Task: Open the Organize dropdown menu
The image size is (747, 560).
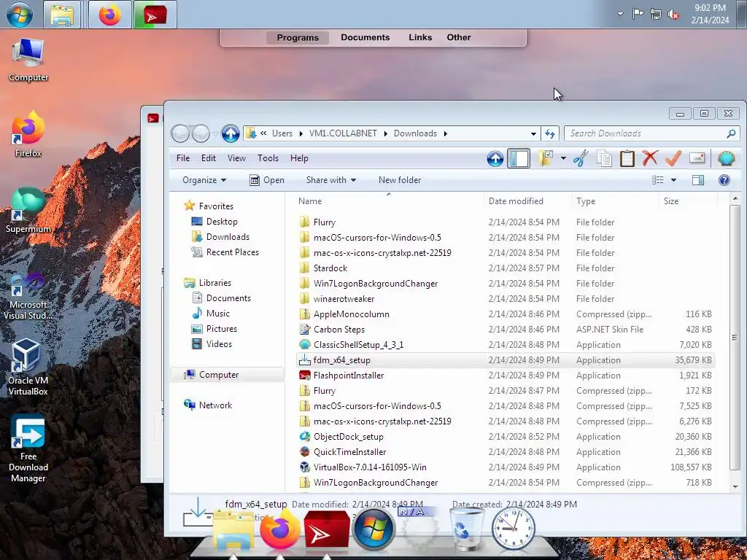Action: click(204, 180)
